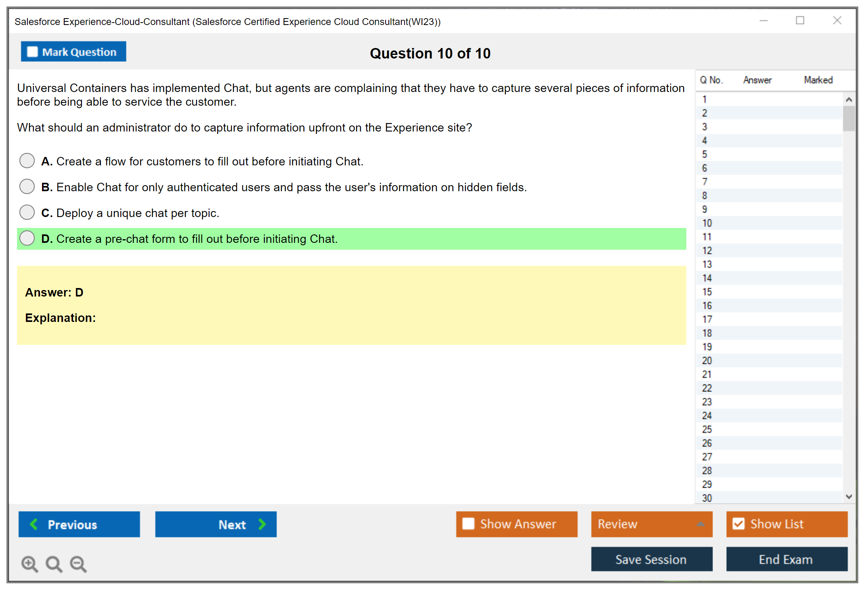
Task: Select question 25 in the list
Action: click(707, 429)
